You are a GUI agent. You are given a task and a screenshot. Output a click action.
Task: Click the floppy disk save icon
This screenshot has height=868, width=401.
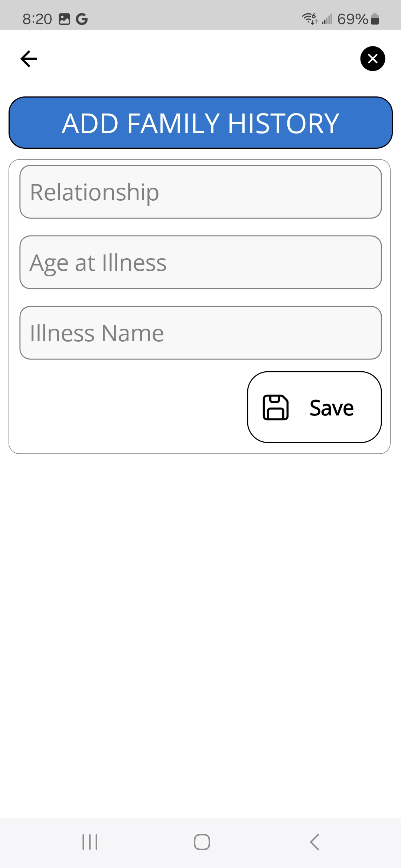pyautogui.click(x=276, y=407)
